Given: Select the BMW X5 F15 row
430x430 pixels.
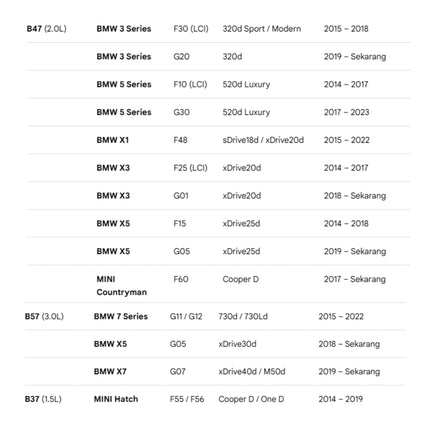Looking at the screenshot, I should (x=218, y=223).
